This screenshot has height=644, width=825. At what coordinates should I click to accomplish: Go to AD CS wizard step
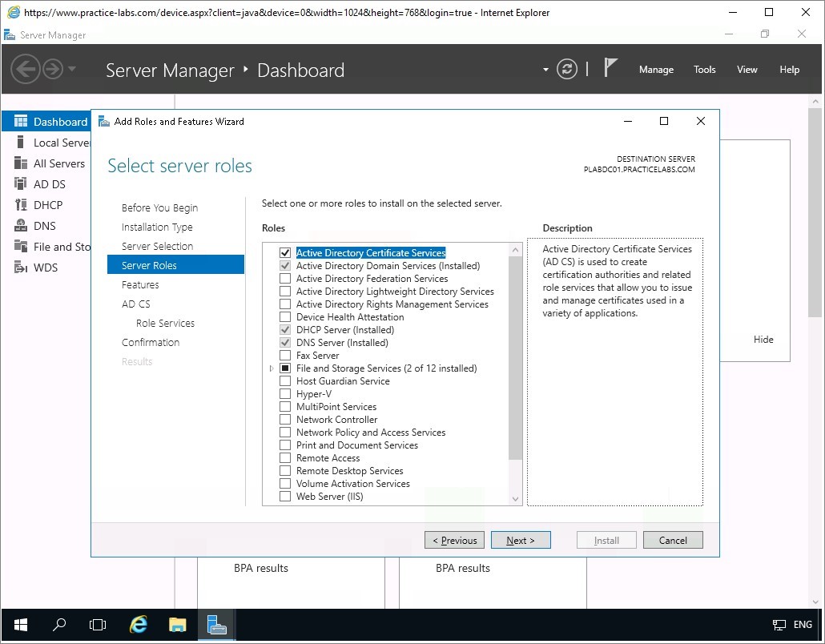[x=136, y=304]
